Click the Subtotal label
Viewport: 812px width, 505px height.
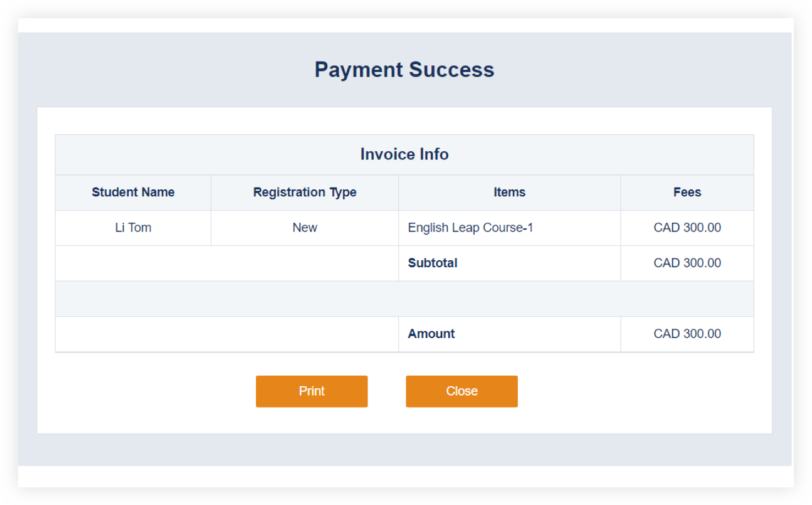(433, 263)
